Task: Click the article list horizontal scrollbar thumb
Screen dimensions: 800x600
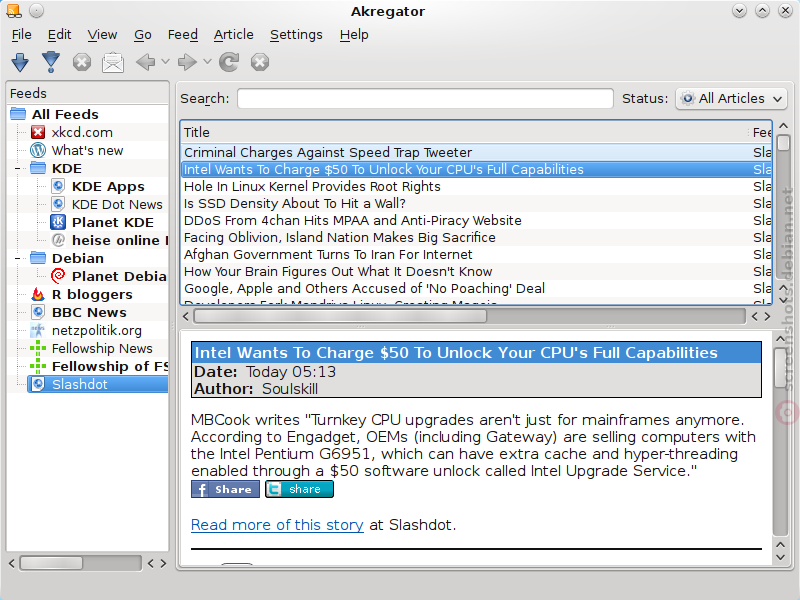Action: click(x=340, y=316)
